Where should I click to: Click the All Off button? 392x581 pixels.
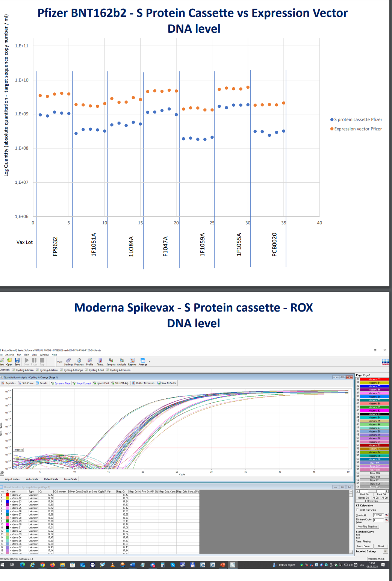[384, 498]
